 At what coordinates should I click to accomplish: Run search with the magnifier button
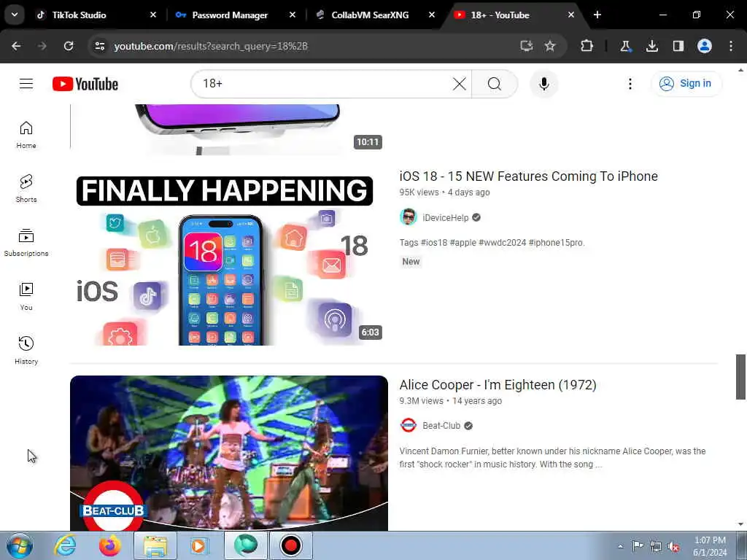tap(495, 84)
